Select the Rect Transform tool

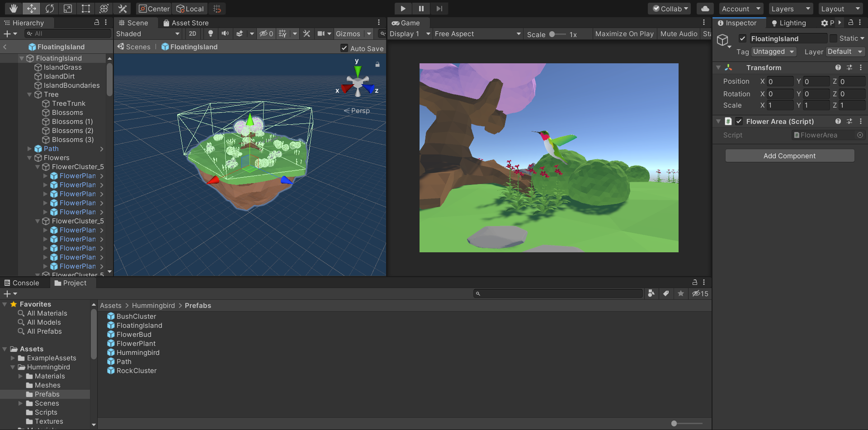click(86, 9)
